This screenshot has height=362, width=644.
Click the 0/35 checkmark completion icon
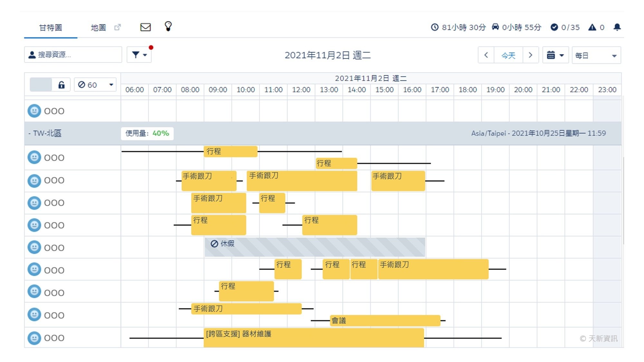554,28
